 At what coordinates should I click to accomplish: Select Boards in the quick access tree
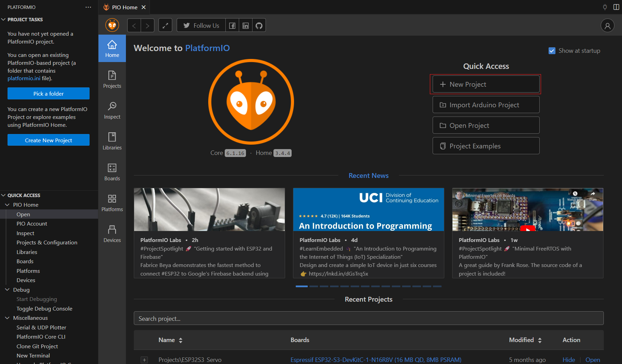pyautogui.click(x=49, y=261)
